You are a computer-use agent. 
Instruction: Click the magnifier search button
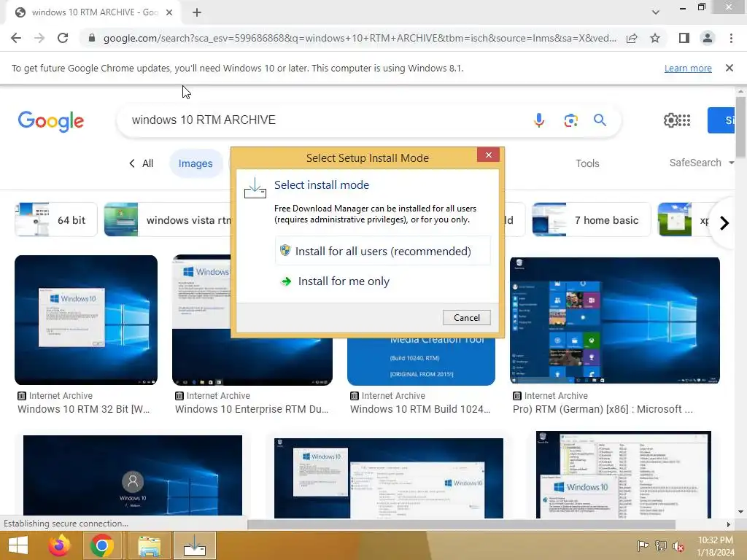point(600,120)
